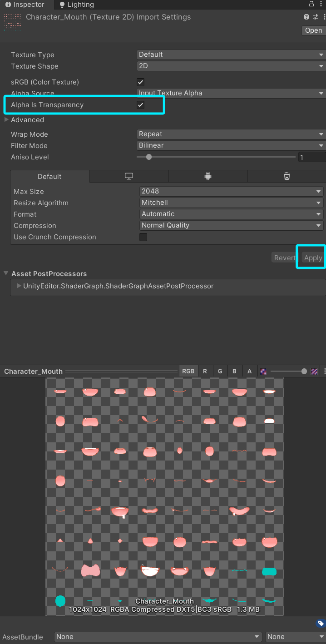Click the Apply button
Screen dimensions: 326x644
[x=313, y=258]
